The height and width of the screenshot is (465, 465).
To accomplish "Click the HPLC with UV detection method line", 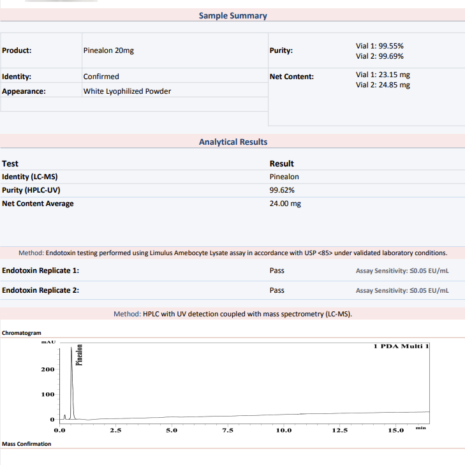I will (x=233, y=314).
